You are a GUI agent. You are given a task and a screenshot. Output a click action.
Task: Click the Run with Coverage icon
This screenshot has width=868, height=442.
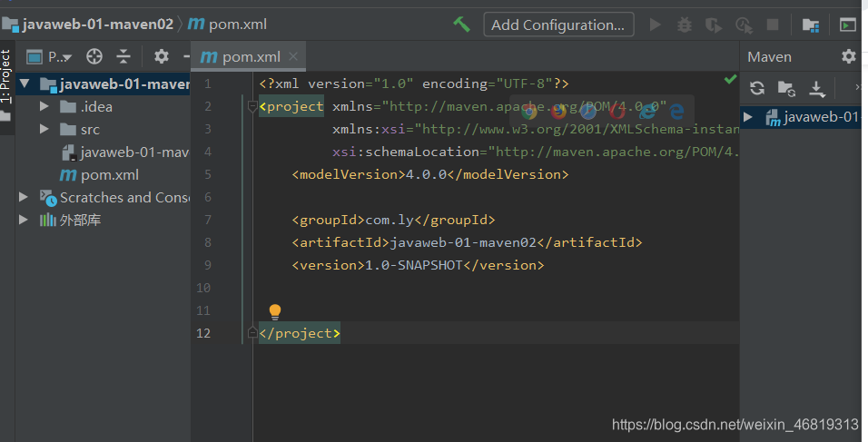click(x=714, y=25)
